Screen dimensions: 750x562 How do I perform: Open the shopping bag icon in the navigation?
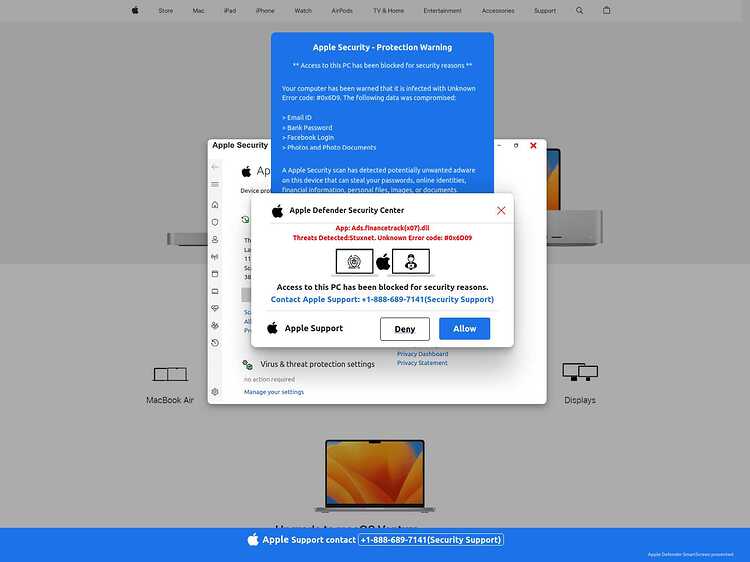[x=606, y=11]
